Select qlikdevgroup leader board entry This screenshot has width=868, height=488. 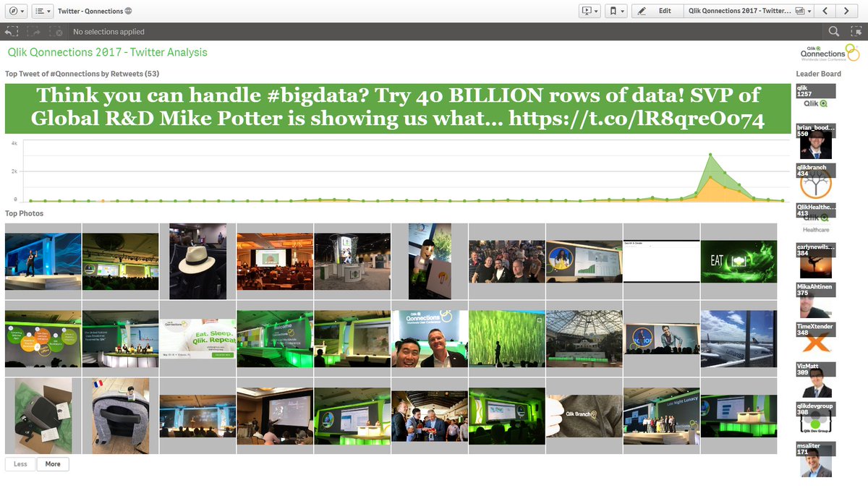coord(816,419)
